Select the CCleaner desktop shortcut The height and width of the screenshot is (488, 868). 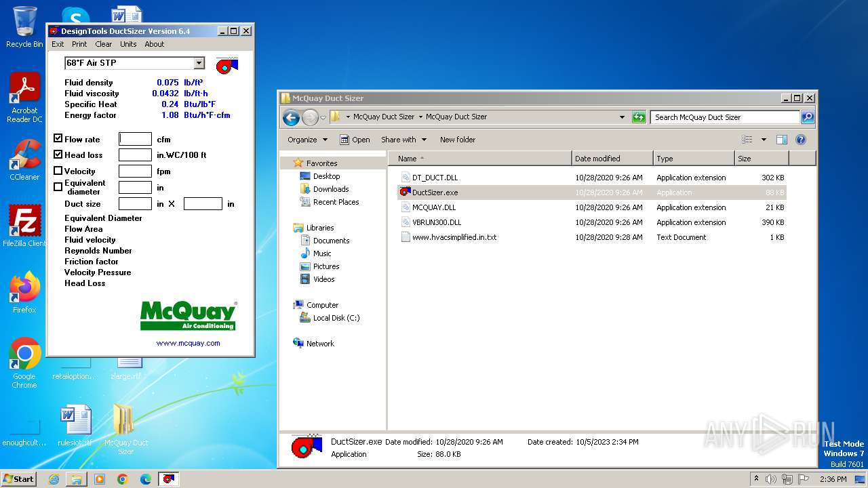(x=24, y=160)
